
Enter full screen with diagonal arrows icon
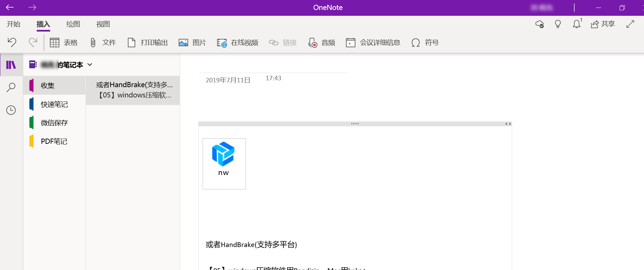pyautogui.click(x=630, y=24)
